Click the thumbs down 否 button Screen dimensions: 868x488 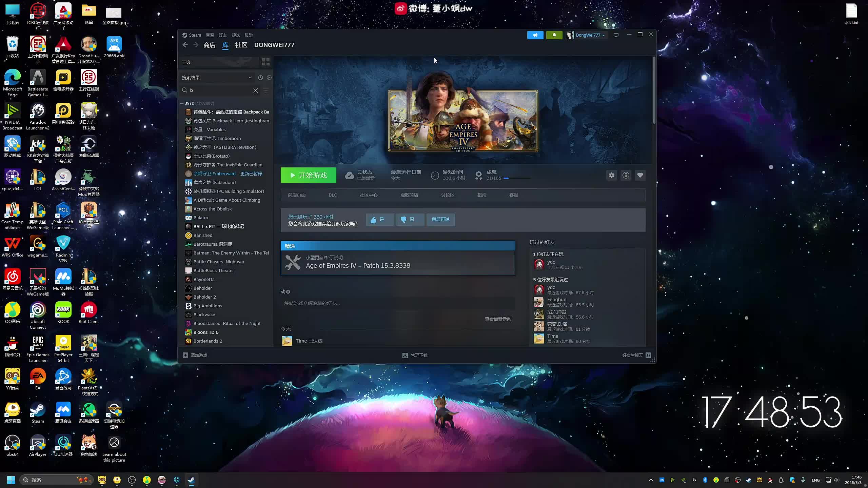click(410, 220)
